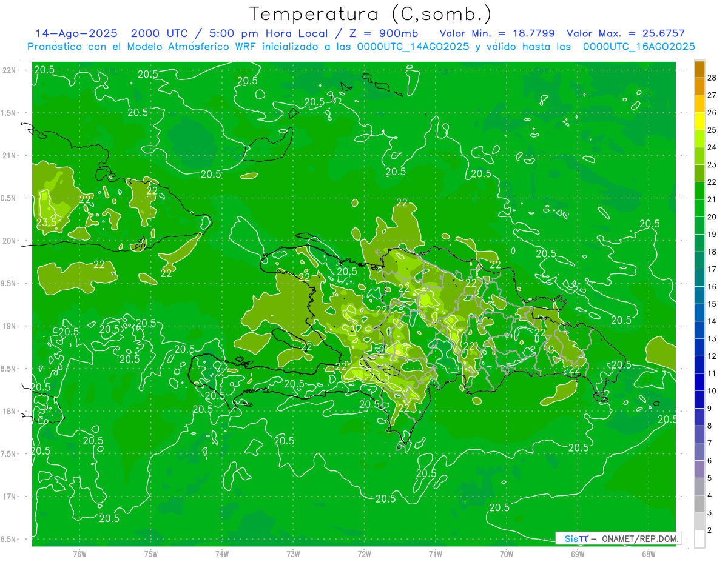The width and height of the screenshot is (728, 562).
Task: Click the '22N' latitude tick label
Action: point(10,70)
